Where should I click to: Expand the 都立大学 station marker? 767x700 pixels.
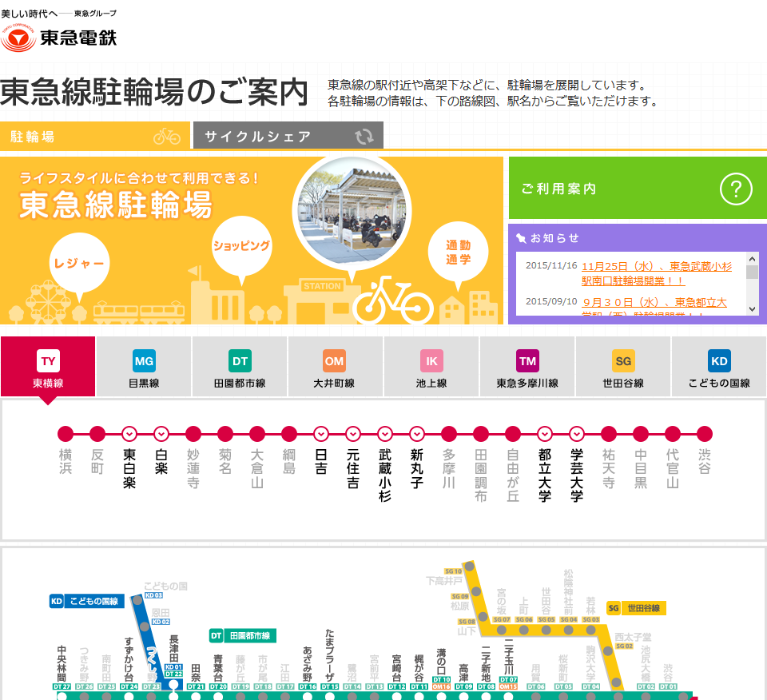click(545, 434)
